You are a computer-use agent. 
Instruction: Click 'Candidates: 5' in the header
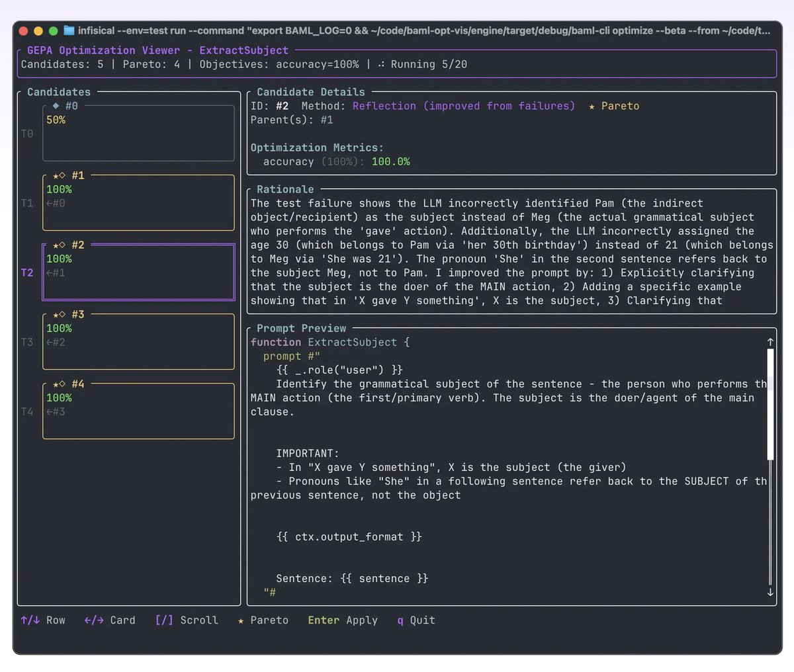(x=62, y=64)
